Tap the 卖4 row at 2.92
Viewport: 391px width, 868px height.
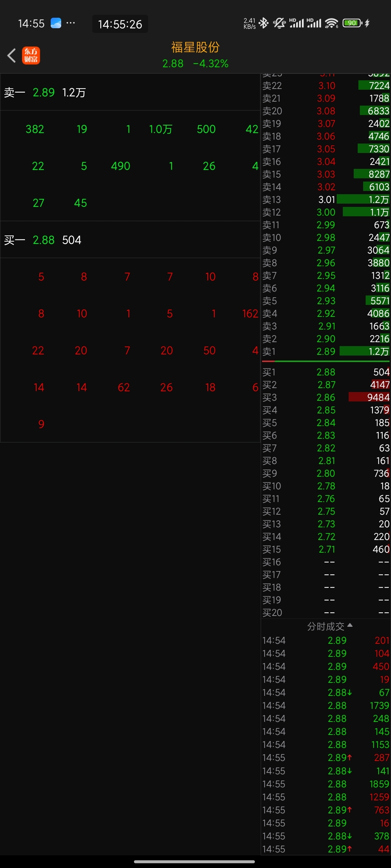pos(326,314)
